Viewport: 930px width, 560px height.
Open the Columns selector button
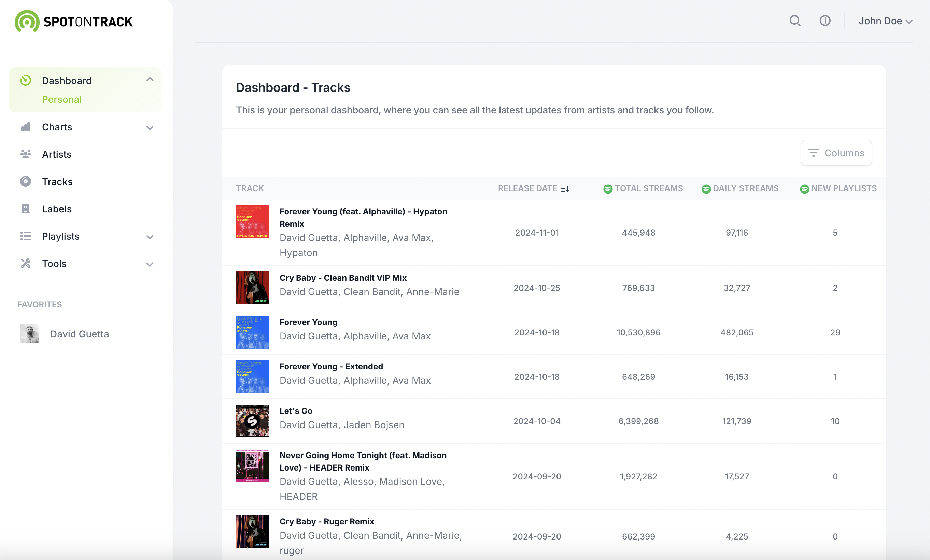[x=836, y=153]
